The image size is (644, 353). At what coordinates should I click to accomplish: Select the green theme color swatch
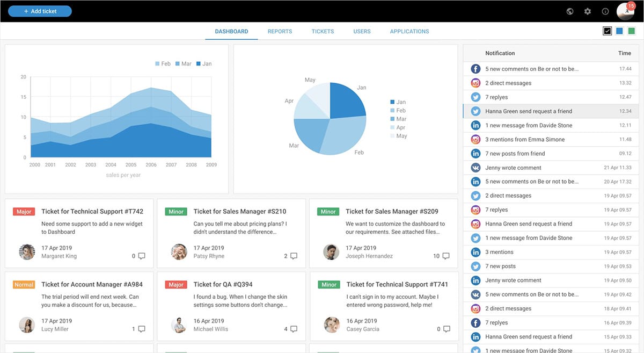(632, 31)
